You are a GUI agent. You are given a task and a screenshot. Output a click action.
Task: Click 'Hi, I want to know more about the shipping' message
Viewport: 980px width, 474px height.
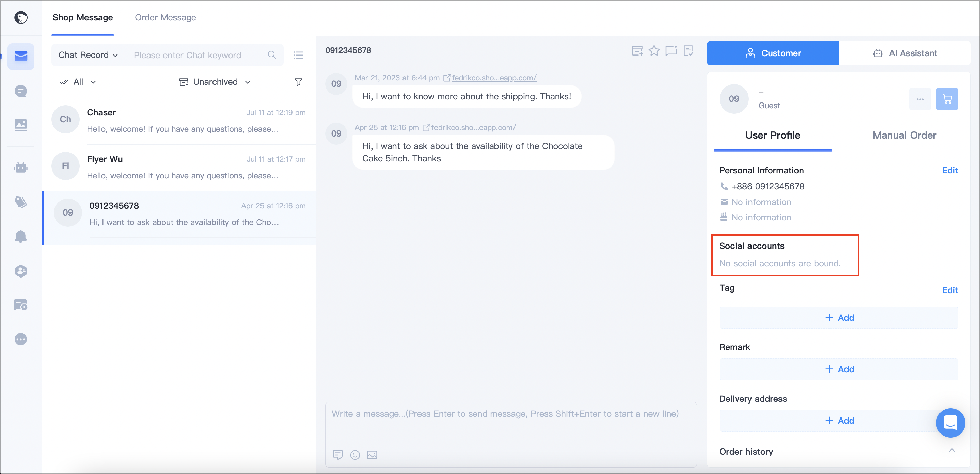[x=467, y=97]
